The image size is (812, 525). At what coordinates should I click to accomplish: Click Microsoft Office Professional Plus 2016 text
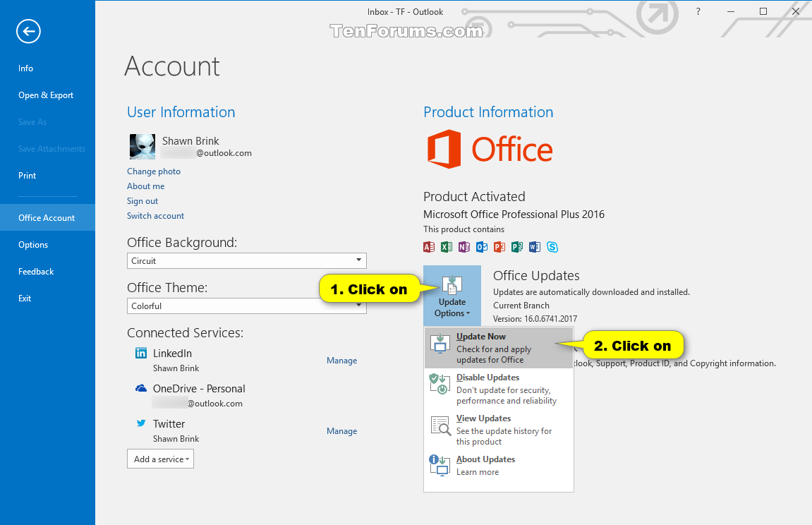pos(514,215)
